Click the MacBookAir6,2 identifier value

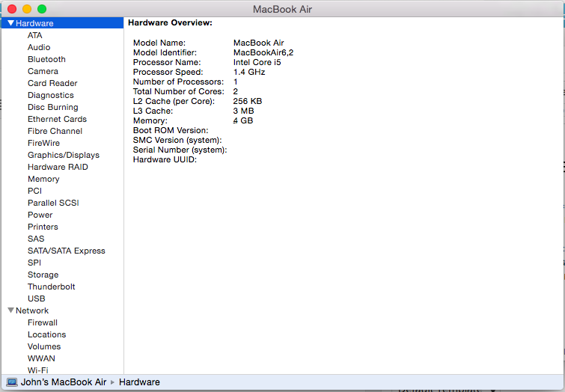coord(263,52)
